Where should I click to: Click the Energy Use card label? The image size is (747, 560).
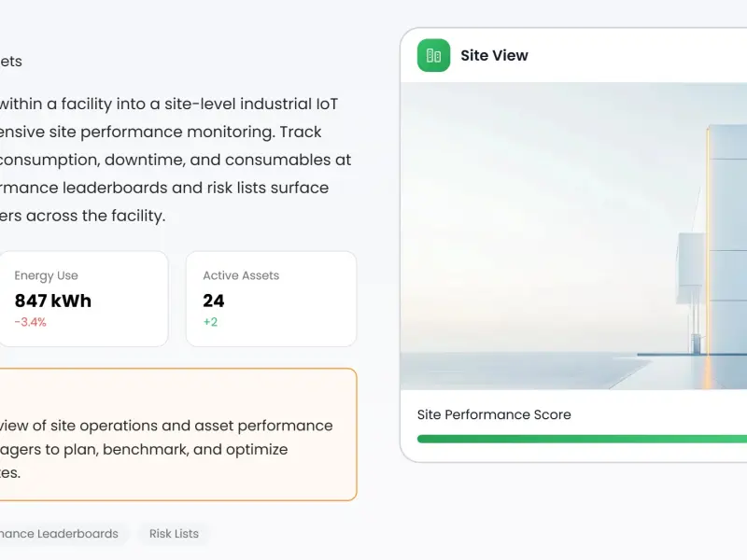click(x=46, y=275)
